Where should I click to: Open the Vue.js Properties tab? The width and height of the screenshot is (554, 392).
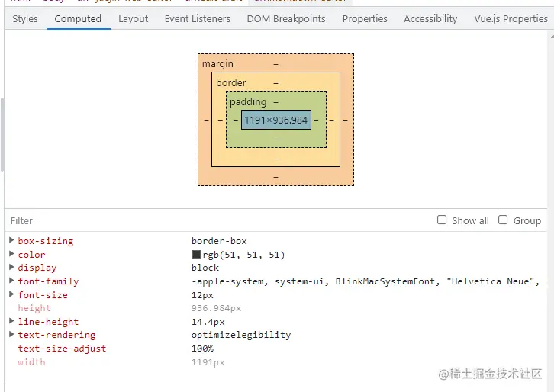click(511, 19)
